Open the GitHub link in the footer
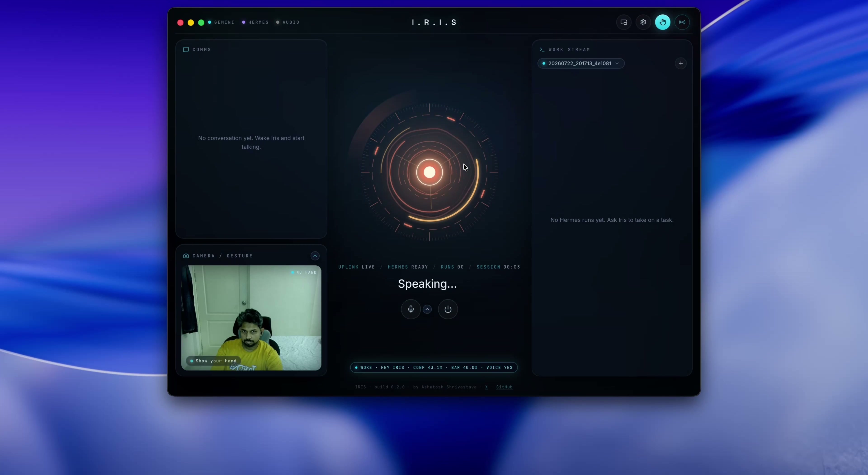Viewport: 868px width, 475px height. point(504,387)
